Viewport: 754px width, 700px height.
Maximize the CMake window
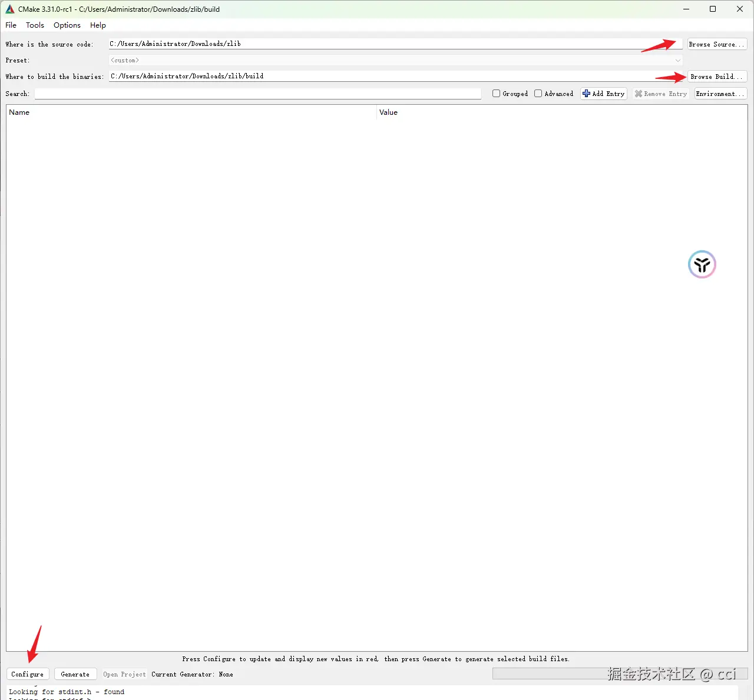[x=713, y=9]
